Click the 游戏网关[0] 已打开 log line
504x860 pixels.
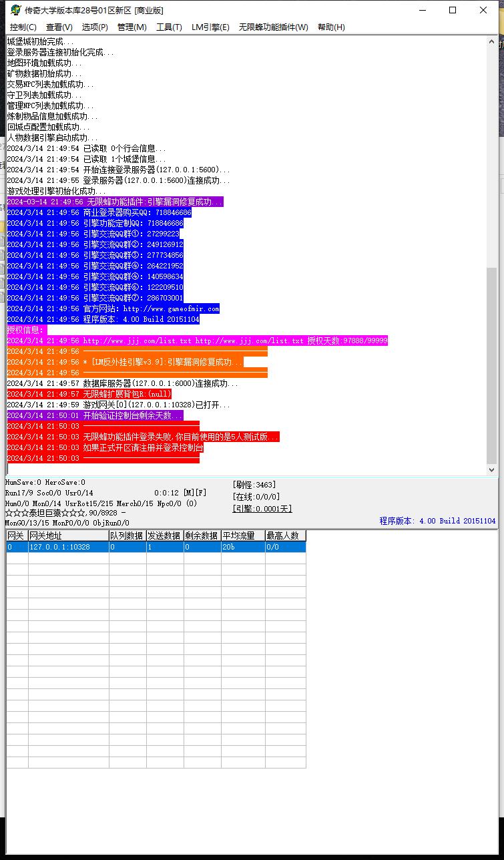click(x=119, y=405)
